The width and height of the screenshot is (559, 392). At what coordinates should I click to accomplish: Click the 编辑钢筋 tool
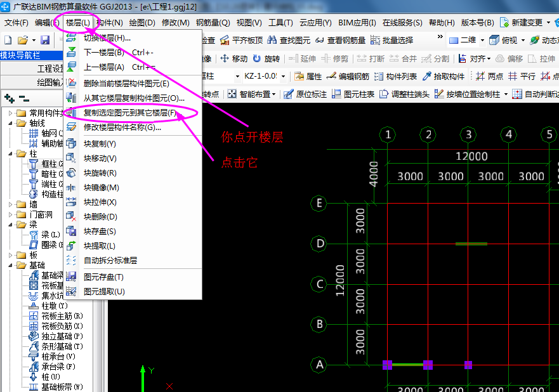coord(348,76)
